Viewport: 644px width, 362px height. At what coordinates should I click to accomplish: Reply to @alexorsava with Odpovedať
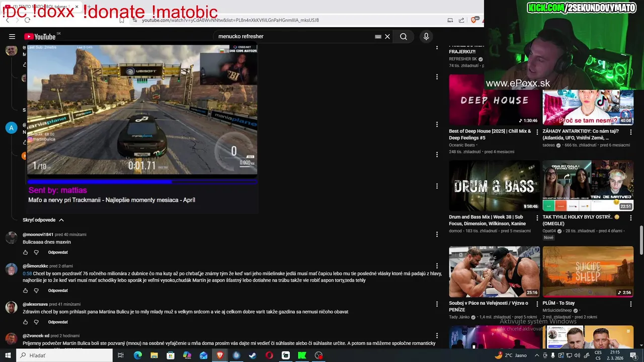click(x=58, y=322)
